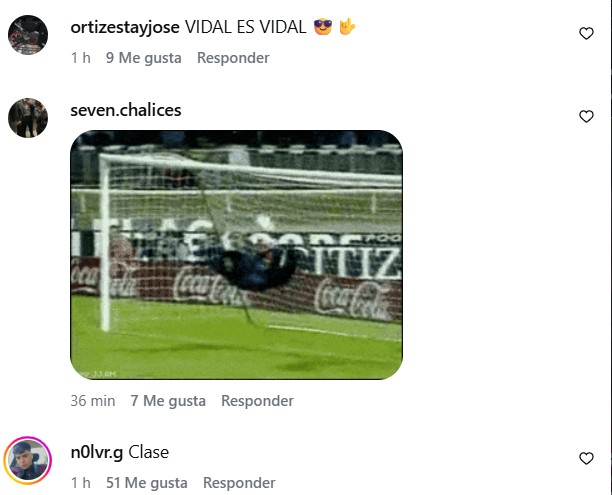This screenshot has width=612, height=495.
Task: Click the 1 h timestamp under n0lvr.g
Action: pos(81,483)
